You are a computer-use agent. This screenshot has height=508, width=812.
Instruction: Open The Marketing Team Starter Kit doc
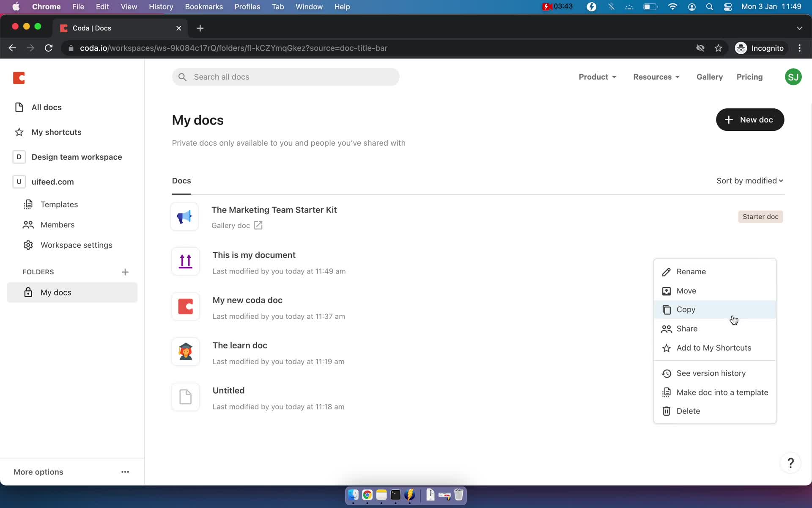click(x=274, y=210)
